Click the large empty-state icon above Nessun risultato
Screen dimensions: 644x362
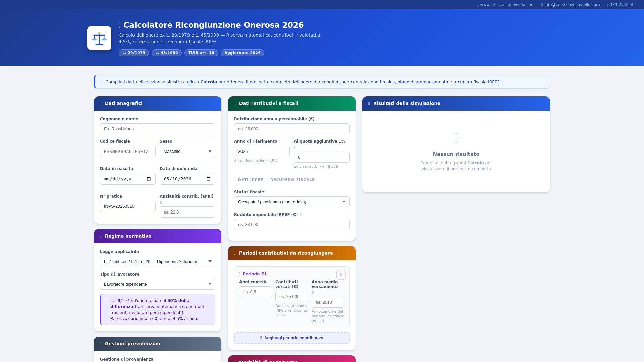[x=456, y=138]
